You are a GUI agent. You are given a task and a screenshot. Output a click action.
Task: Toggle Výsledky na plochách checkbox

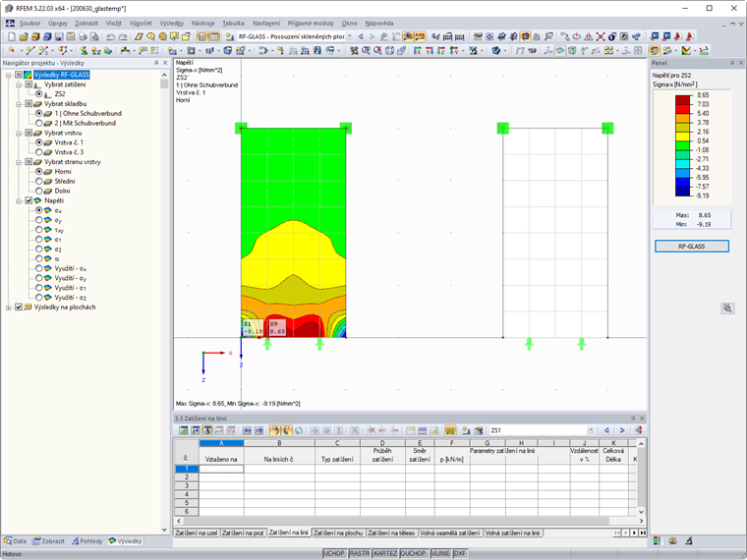click(18, 308)
